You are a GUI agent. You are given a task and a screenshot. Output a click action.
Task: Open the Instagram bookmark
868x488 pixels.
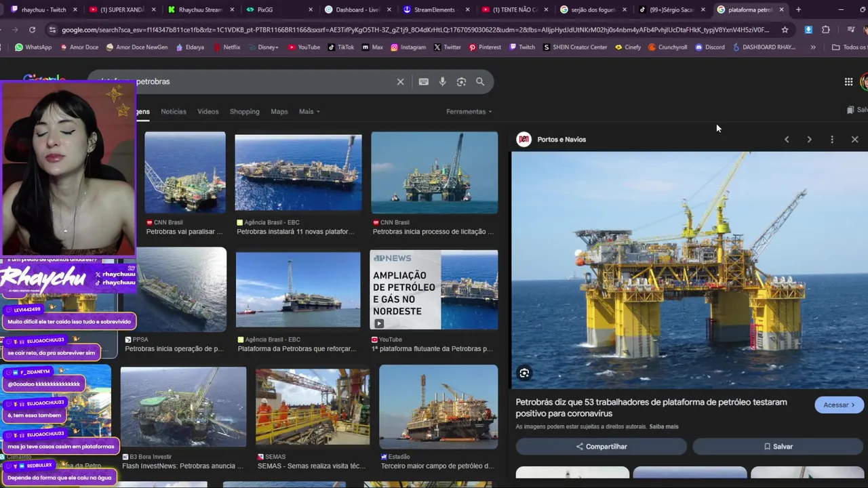(408, 47)
